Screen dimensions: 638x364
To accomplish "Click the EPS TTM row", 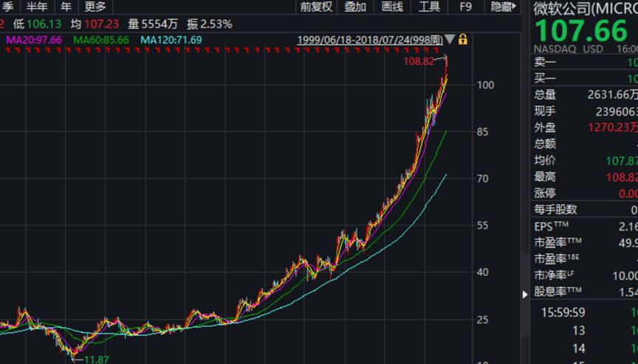I will point(586,226).
